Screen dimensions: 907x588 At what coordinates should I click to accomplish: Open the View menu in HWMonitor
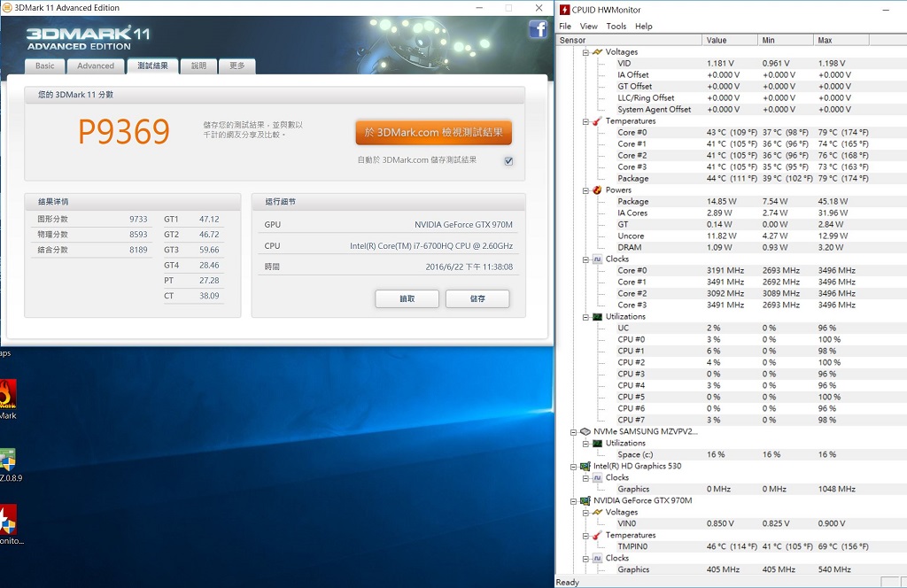point(588,26)
